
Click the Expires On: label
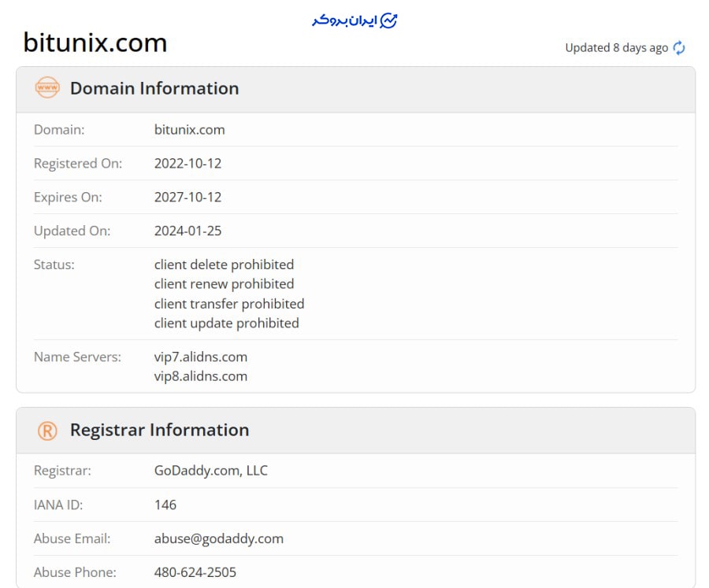68,197
